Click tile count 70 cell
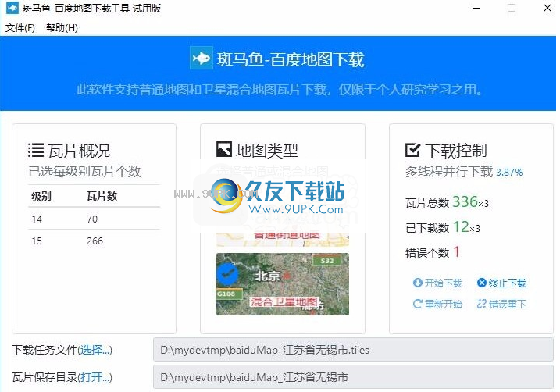 (92, 219)
